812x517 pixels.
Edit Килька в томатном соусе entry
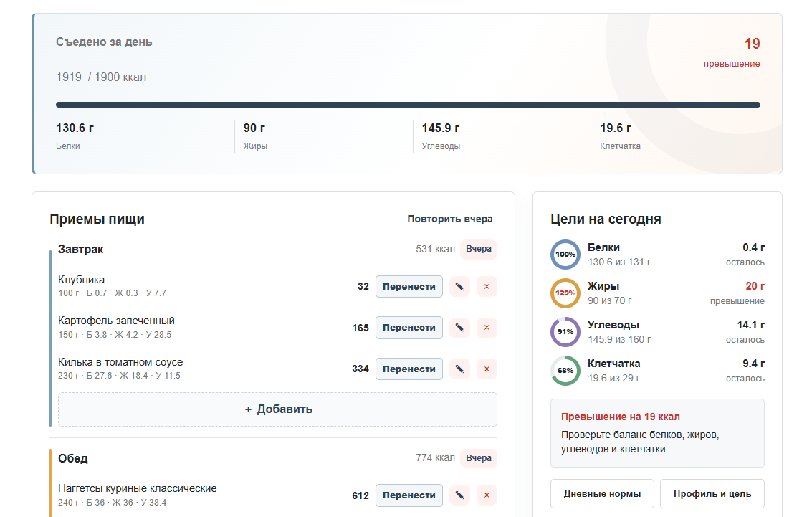point(459,369)
